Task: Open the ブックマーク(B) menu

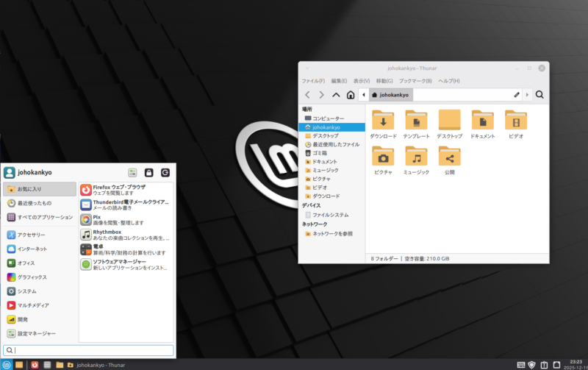Action: [415, 81]
